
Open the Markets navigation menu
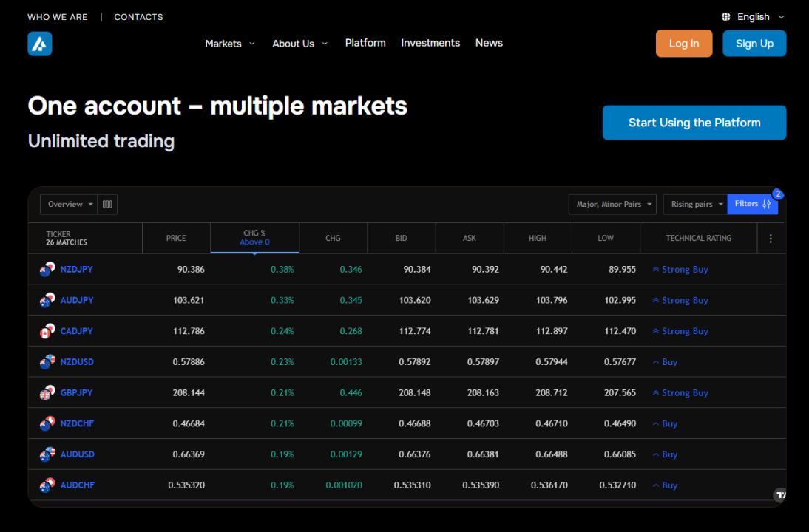coord(229,44)
